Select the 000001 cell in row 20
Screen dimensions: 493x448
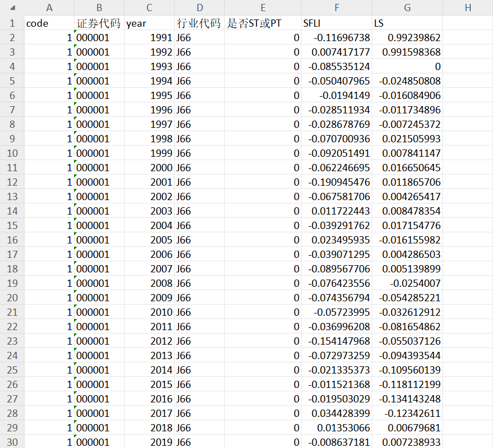pos(99,298)
